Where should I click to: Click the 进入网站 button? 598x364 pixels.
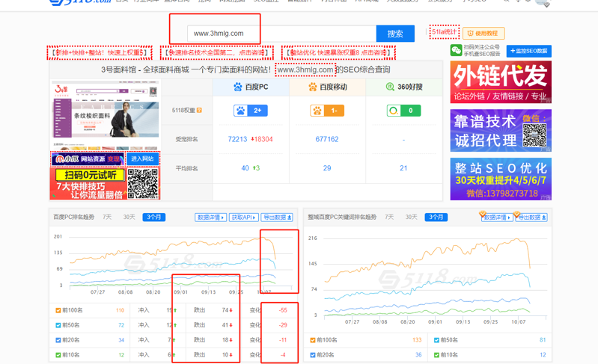[142, 158]
